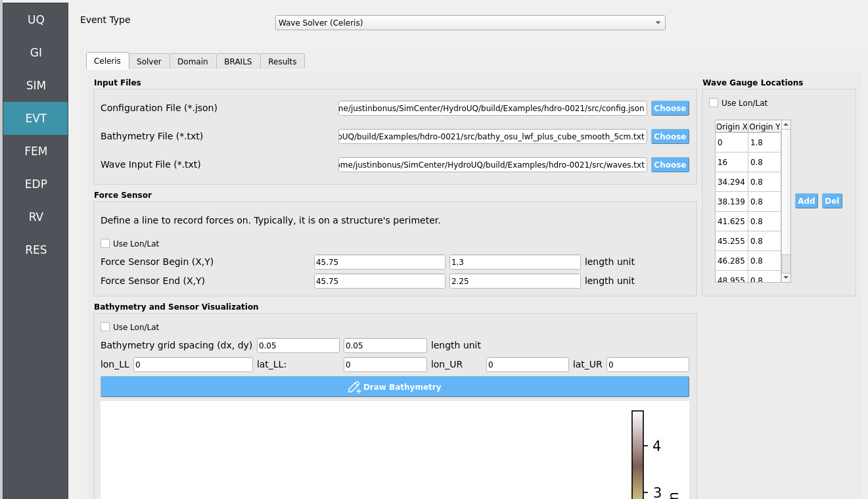Edit Bathymetry grid spacing dx field
Screen dimensions: 868x499
pos(298,345)
